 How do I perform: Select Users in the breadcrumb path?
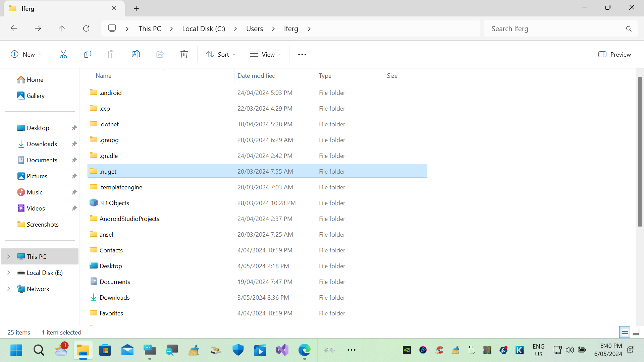[x=255, y=28]
